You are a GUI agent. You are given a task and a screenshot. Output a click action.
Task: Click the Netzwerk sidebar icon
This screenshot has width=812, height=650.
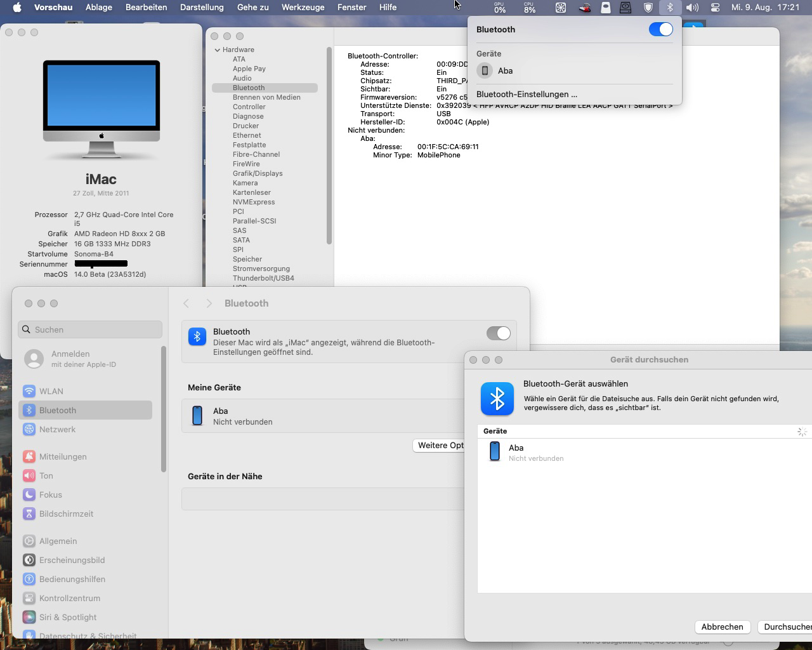(x=29, y=429)
